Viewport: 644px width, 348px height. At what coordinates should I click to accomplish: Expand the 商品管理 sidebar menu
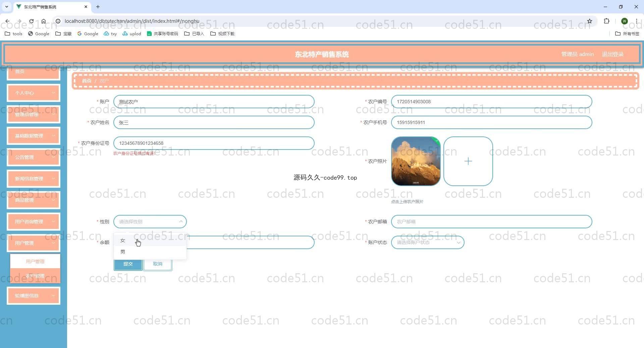tap(34, 200)
